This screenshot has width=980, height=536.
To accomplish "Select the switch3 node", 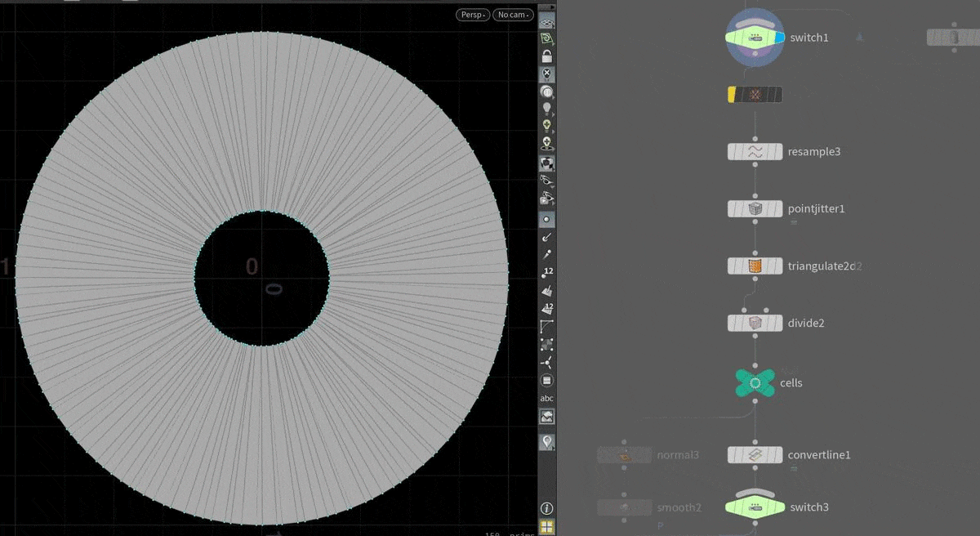I will pyautogui.click(x=755, y=507).
